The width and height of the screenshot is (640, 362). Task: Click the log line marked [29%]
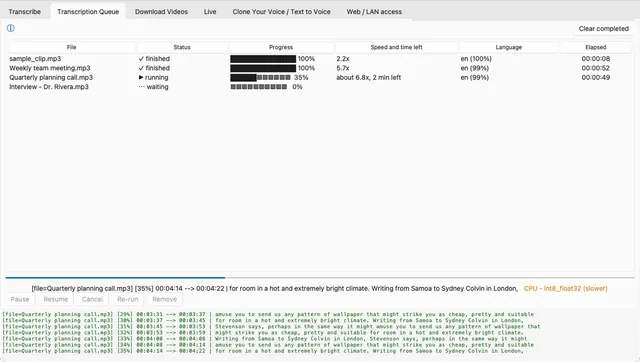click(268, 314)
